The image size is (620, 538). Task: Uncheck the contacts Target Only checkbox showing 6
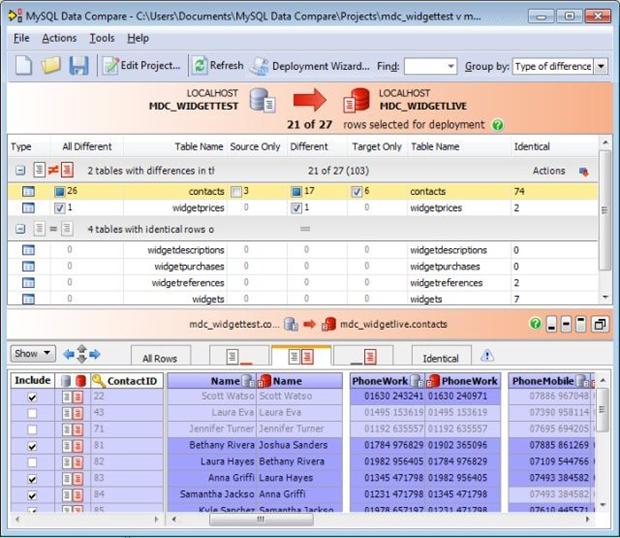point(357,192)
